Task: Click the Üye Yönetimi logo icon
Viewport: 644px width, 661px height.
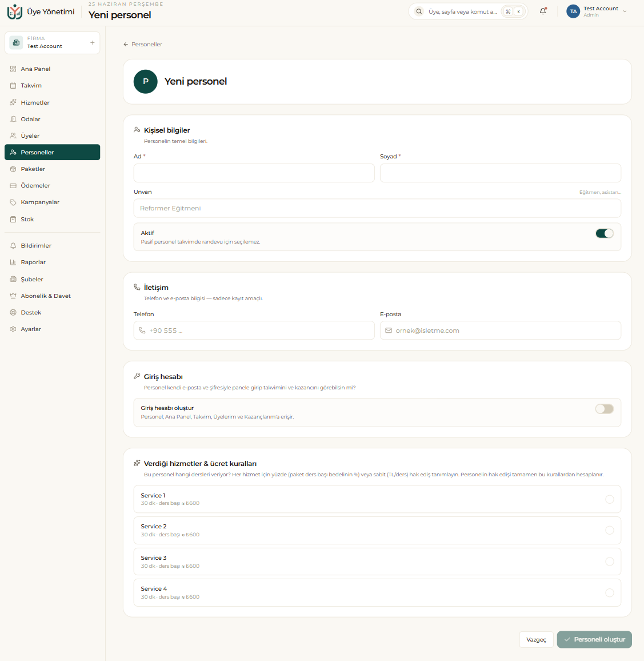Action: pos(15,11)
